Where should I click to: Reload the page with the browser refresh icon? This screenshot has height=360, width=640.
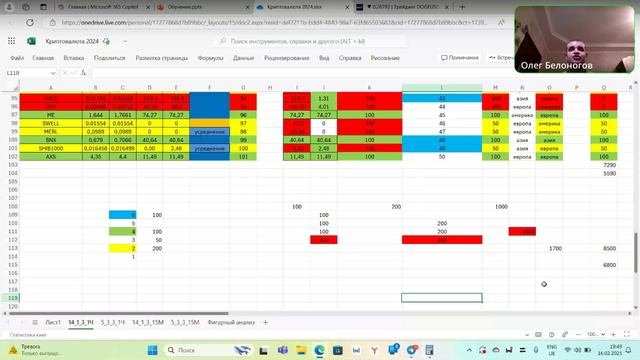(30, 22)
